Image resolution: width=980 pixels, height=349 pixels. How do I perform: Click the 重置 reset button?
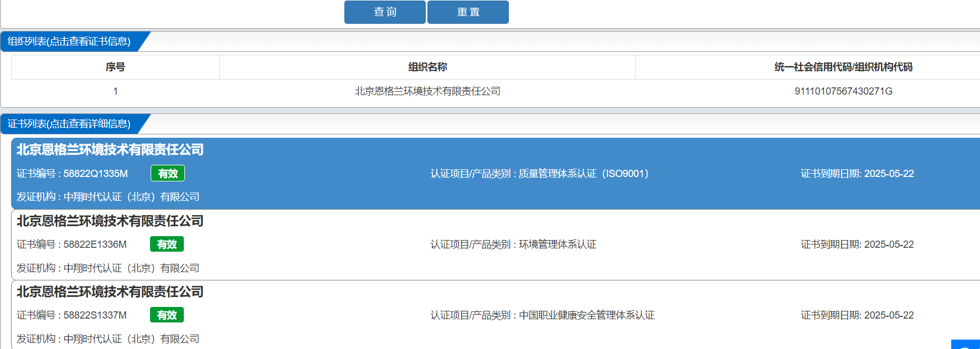coord(468,12)
